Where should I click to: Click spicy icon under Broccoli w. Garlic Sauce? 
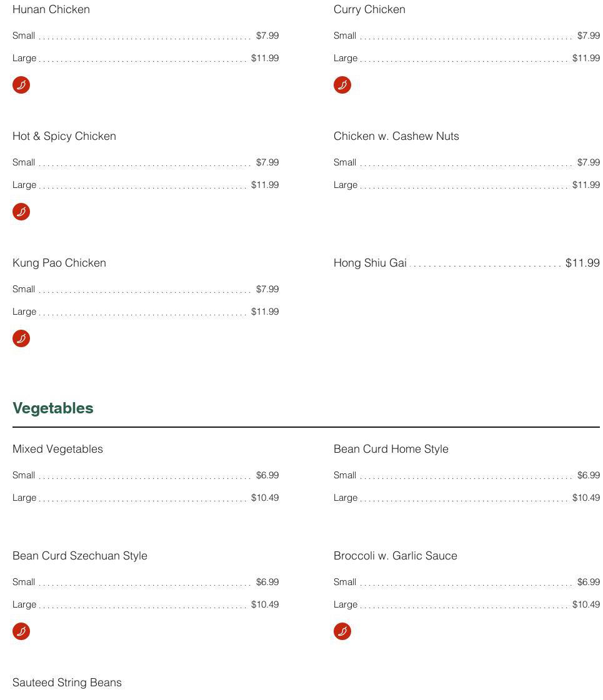coord(342,631)
